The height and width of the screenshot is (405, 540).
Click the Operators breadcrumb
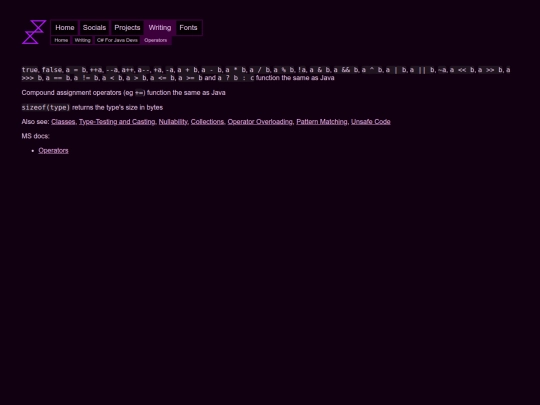(x=156, y=40)
